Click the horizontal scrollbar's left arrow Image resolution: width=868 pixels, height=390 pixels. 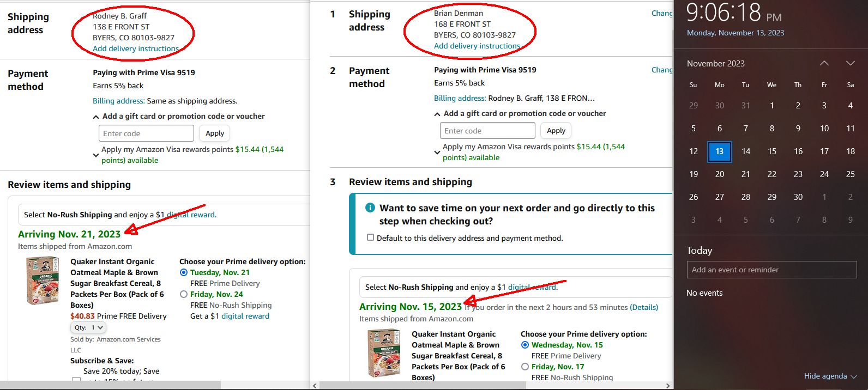click(315, 386)
